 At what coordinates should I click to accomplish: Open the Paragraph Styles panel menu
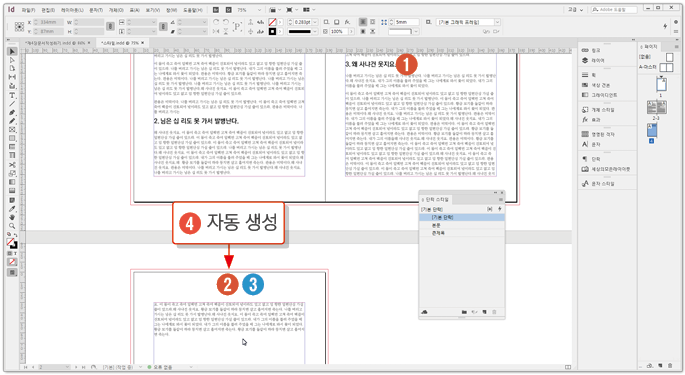(x=501, y=200)
